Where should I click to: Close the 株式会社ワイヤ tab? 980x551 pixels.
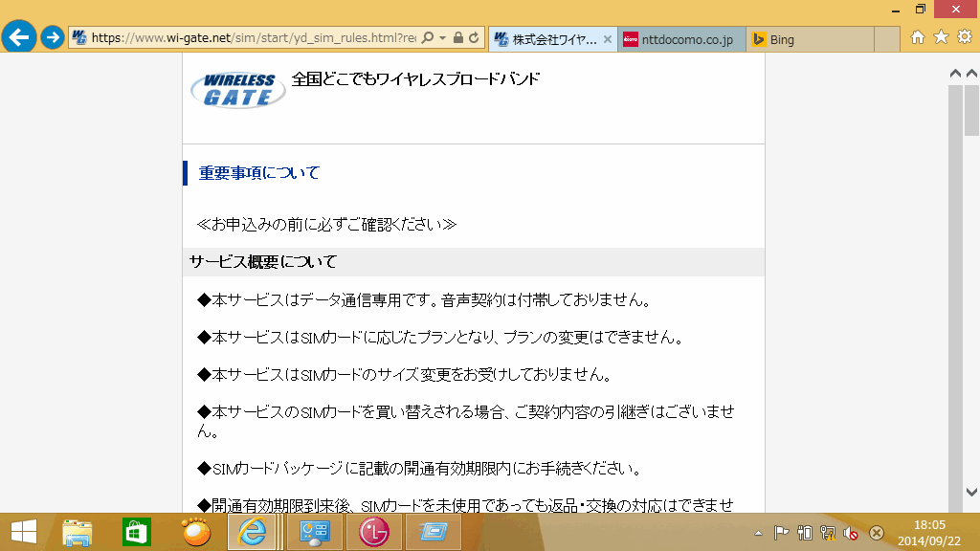[608, 39]
